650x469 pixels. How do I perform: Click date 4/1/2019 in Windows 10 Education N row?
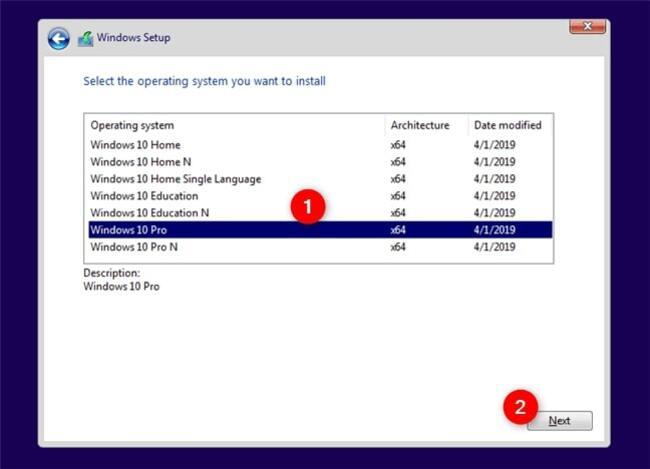tap(495, 213)
